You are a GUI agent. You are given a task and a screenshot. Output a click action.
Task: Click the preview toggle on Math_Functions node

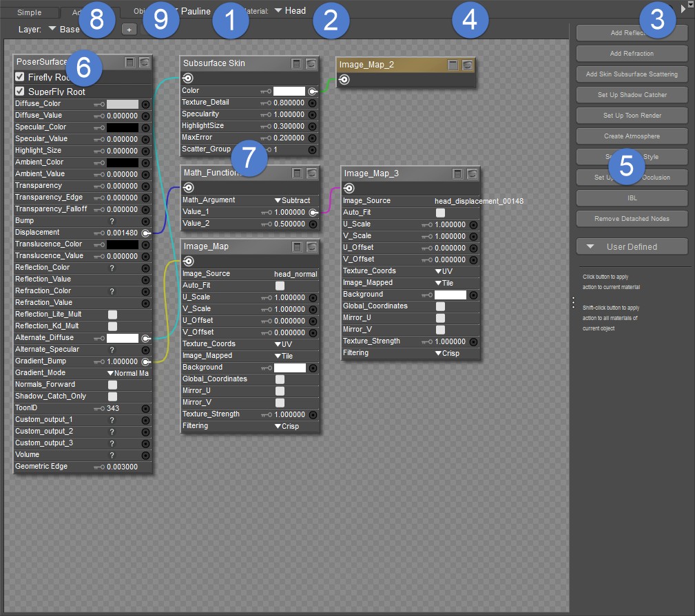click(x=311, y=173)
